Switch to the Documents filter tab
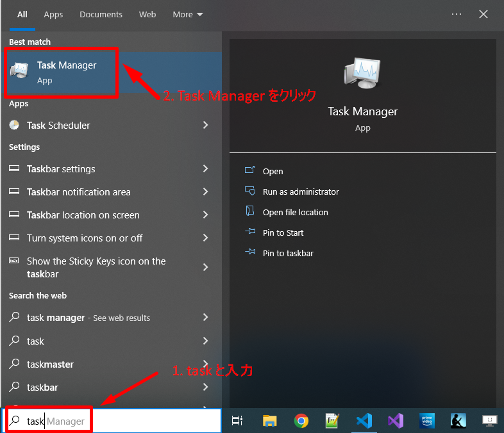This screenshot has width=504, height=433. point(101,15)
